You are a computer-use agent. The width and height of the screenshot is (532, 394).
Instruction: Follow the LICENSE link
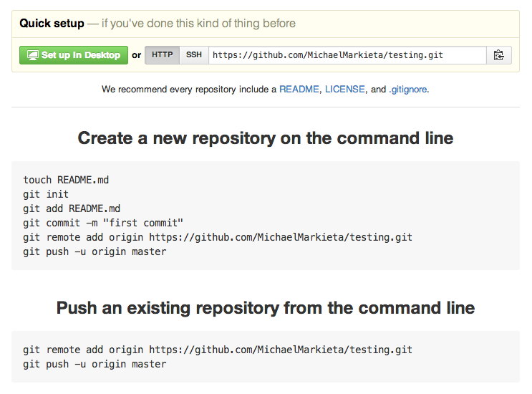345,90
